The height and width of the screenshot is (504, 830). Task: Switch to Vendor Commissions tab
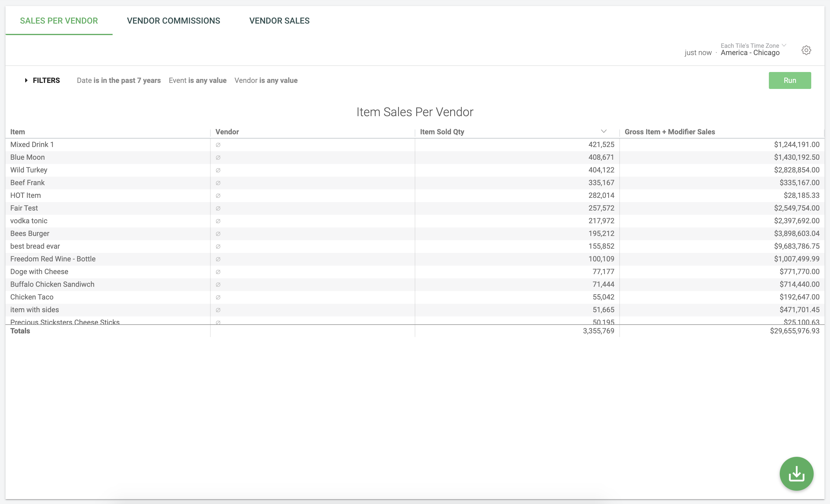(173, 21)
